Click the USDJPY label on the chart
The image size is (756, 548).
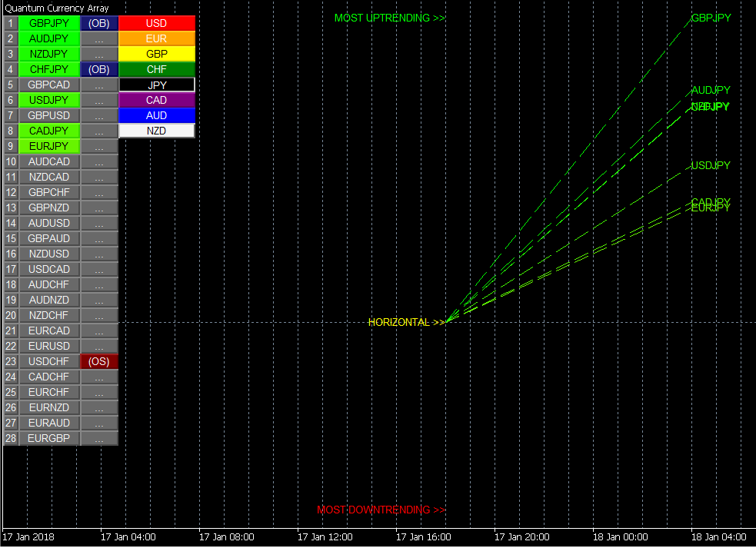711,165
